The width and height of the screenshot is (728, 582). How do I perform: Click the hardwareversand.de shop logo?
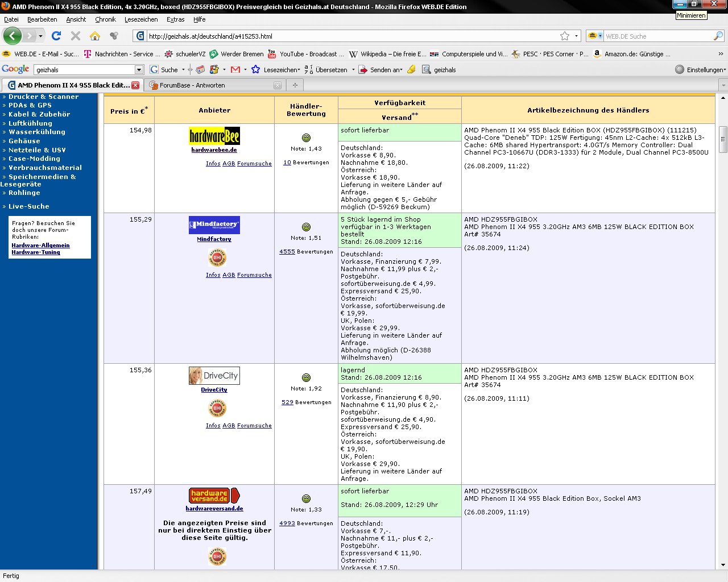tap(214, 496)
